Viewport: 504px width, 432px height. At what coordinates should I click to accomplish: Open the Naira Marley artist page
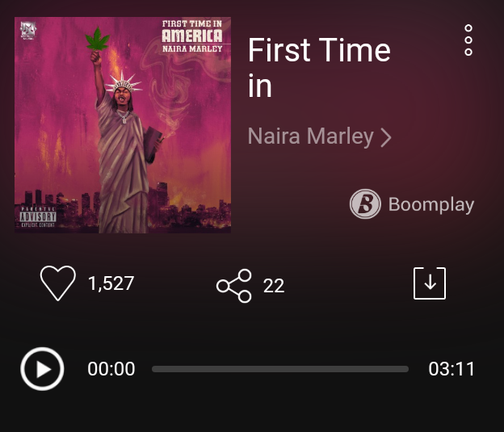click(x=310, y=136)
